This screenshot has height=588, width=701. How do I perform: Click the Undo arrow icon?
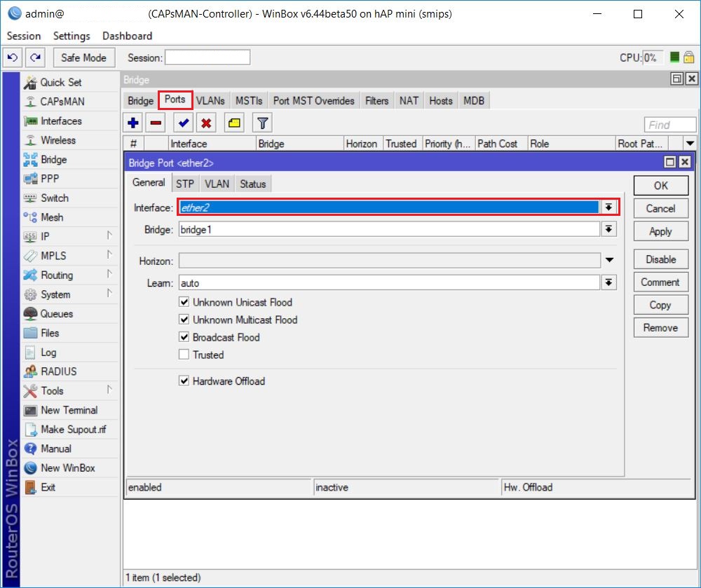click(x=13, y=57)
